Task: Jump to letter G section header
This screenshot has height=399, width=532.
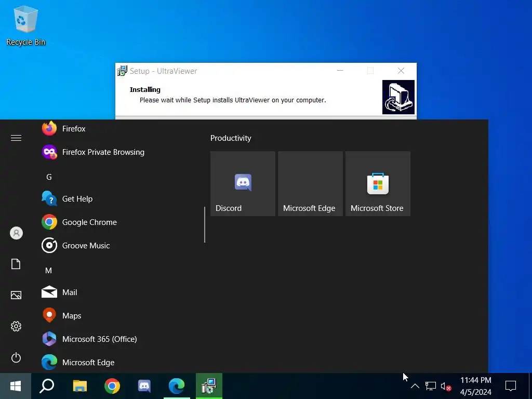Action: coord(49,177)
